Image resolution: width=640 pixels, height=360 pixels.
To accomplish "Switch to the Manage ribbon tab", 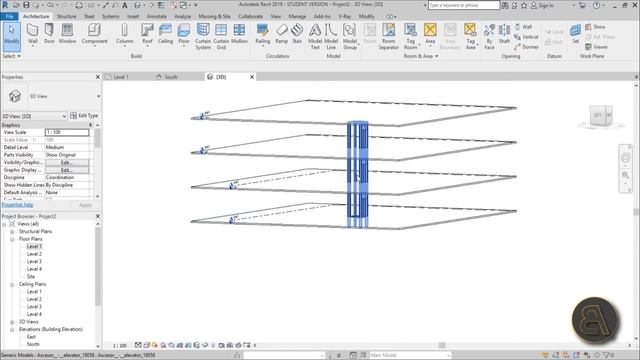I will [297, 16].
